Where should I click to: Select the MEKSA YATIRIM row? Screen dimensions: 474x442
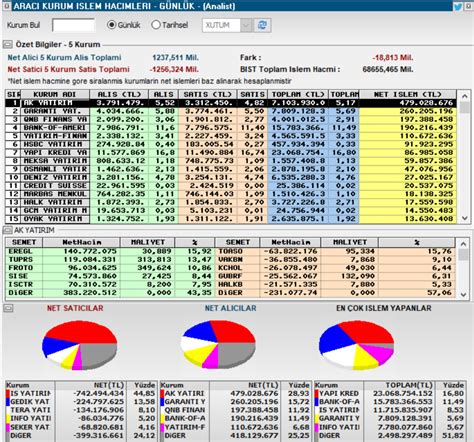(x=231, y=161)
